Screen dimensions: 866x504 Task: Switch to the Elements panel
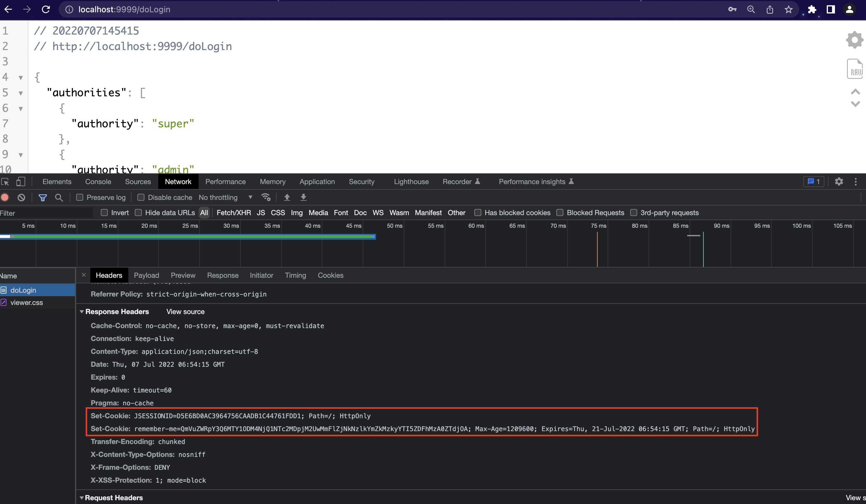57,182
